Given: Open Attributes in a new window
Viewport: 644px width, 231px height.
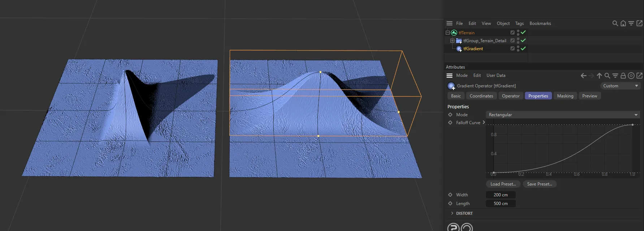Looking at the screenshot, I should pyautogui.click(x=639, y=76).
